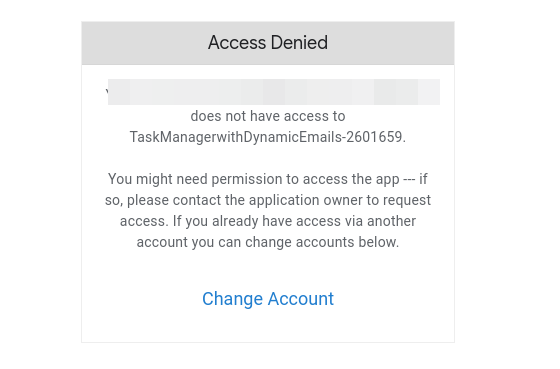Image resolution: width=560 pixels, height=369 pixels.
Task: Click the 'access the app' phrase
Action: [x=351, y=179]
